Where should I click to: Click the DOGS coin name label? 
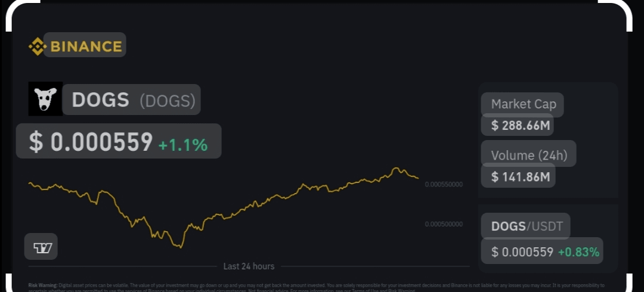pos(100,100)
